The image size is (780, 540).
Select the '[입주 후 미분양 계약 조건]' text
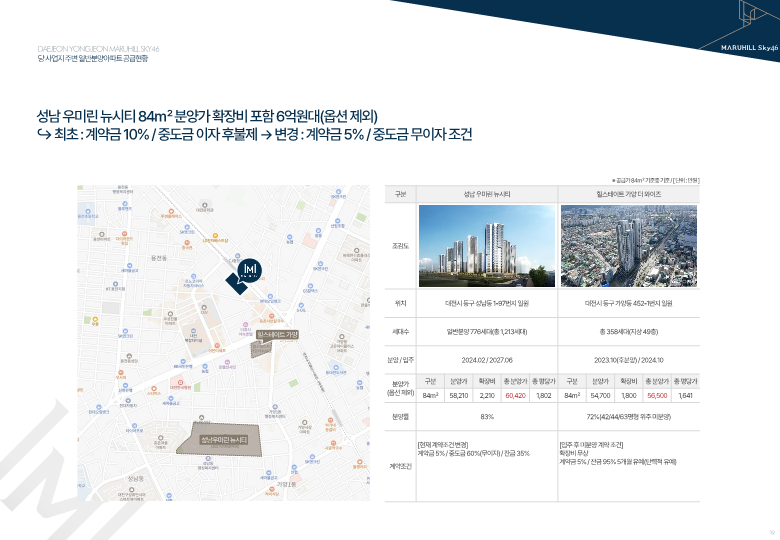tap(591, 445)
